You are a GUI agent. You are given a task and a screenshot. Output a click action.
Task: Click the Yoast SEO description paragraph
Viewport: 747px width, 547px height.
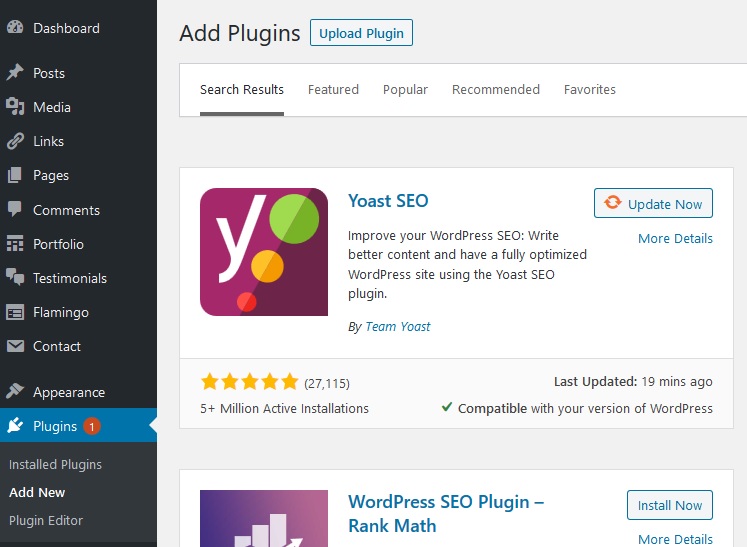pos(467,264)
